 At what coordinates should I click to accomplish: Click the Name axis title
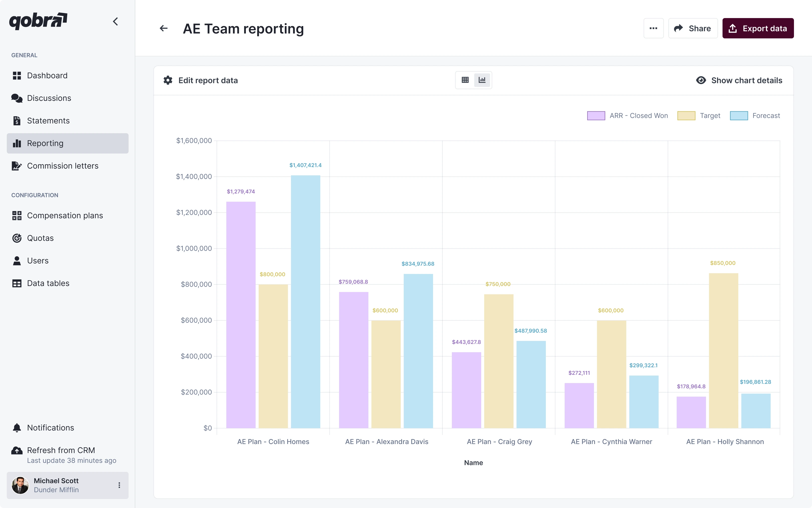473,463
